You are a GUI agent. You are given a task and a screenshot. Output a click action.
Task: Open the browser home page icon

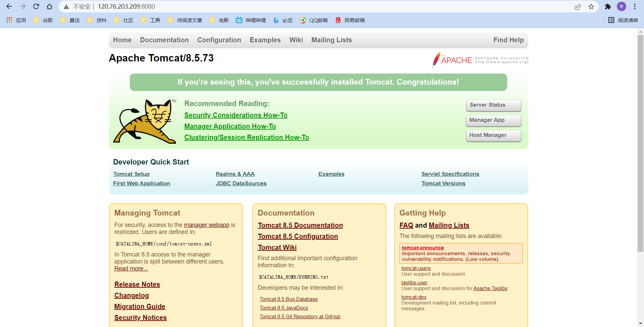49,6
